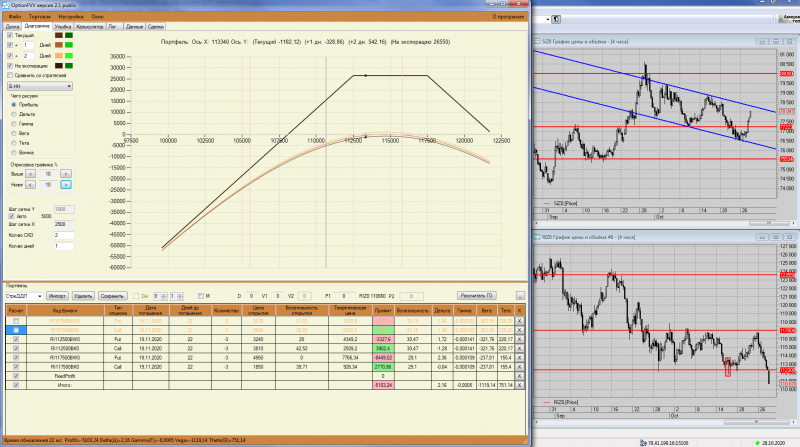This screenshot has height=447, width=800.
Task: Click the toolbar icon in the right-hand charting window
Action: click(556, 19)
